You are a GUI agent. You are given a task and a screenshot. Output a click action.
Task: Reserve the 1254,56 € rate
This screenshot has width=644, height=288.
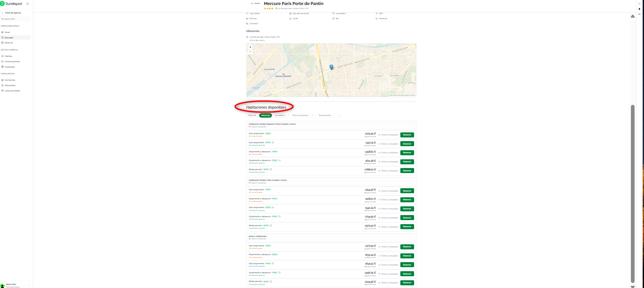point(407,191)
